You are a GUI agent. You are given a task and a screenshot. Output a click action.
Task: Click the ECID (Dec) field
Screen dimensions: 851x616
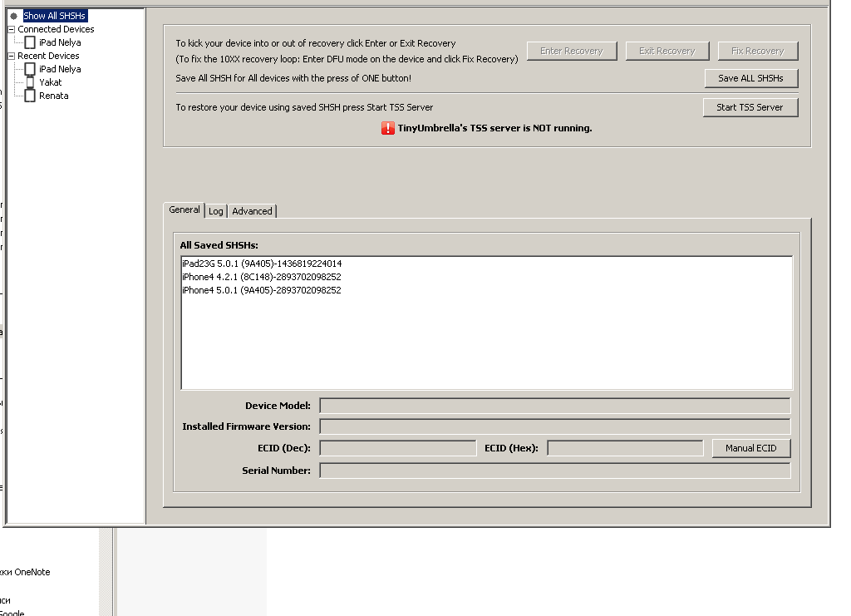point(398,448)
